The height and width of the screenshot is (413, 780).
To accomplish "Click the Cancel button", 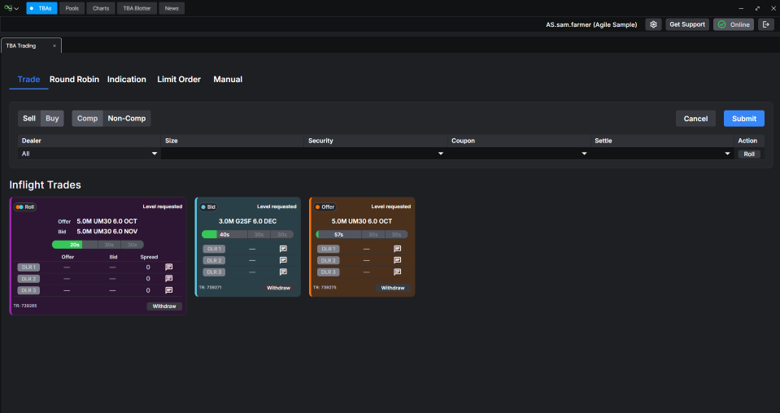I will tap(695, 118).
